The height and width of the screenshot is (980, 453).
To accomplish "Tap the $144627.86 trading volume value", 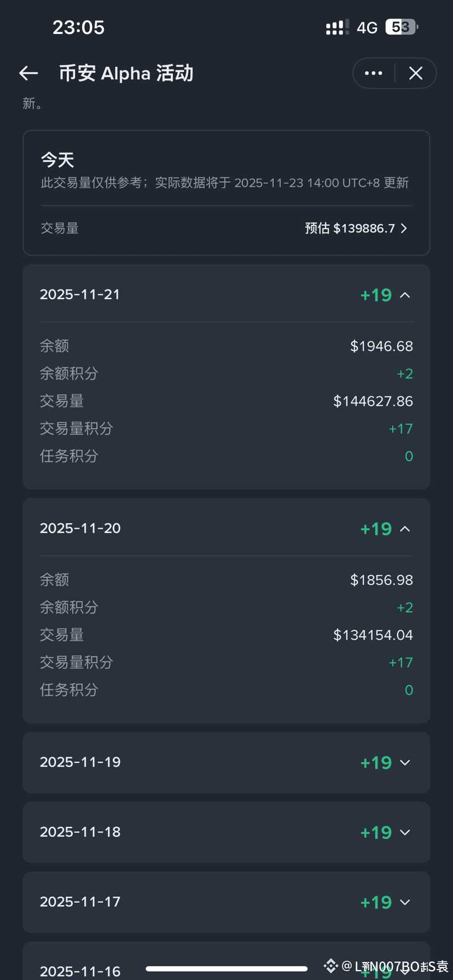I will tap(373, 401).
